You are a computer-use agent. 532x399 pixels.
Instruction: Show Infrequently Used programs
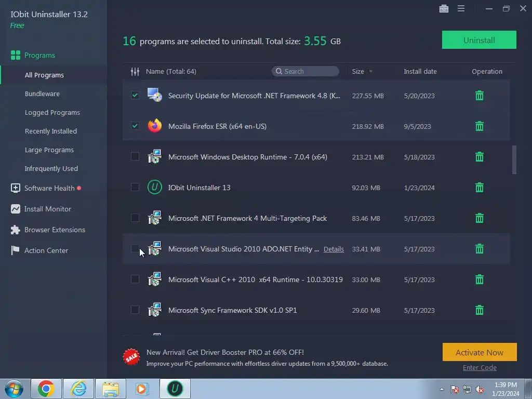(51, 168)
